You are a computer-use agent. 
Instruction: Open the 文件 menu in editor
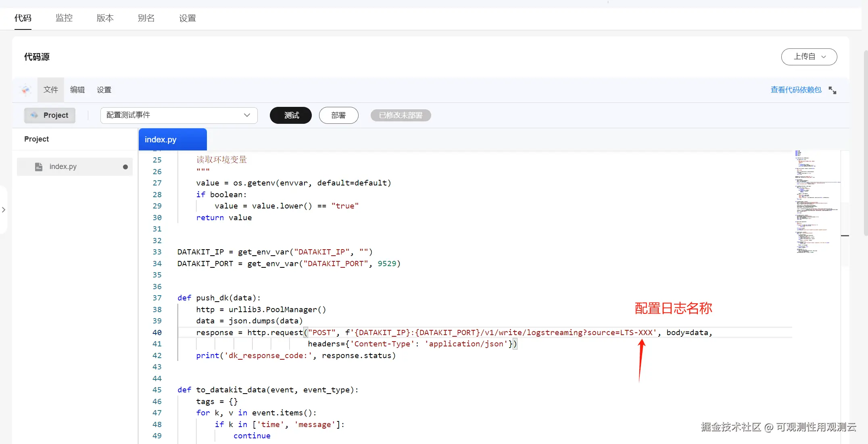[50, 90]
